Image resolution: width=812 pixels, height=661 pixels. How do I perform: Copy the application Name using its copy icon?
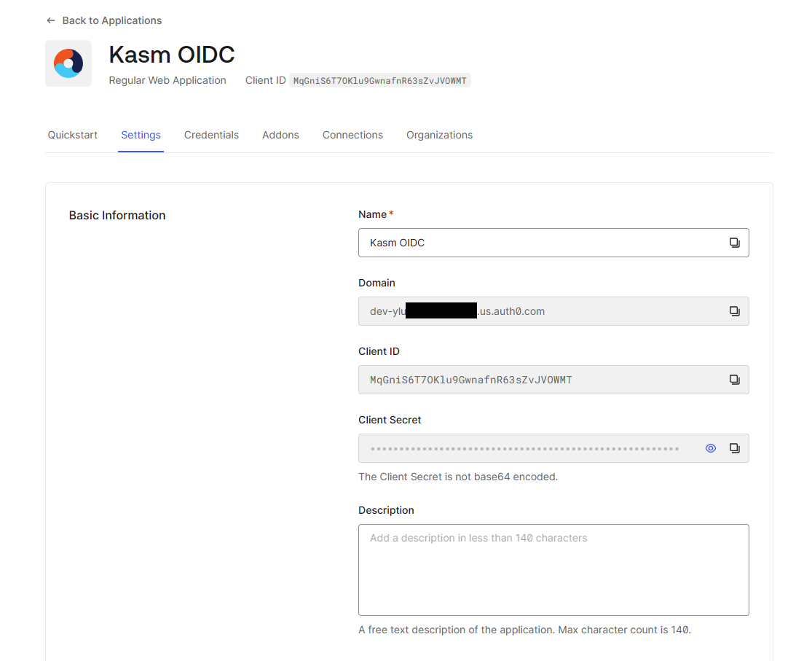tap(735, 242)
